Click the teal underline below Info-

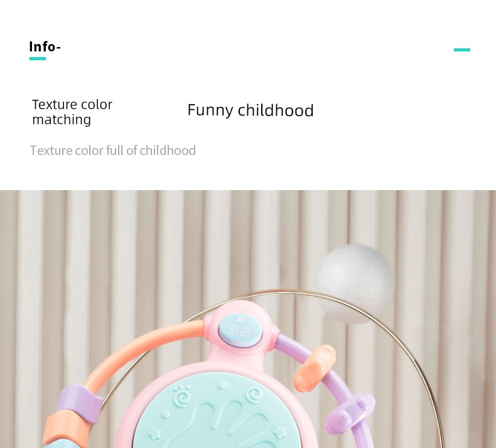pyautogui.click(x=38, y=58)
